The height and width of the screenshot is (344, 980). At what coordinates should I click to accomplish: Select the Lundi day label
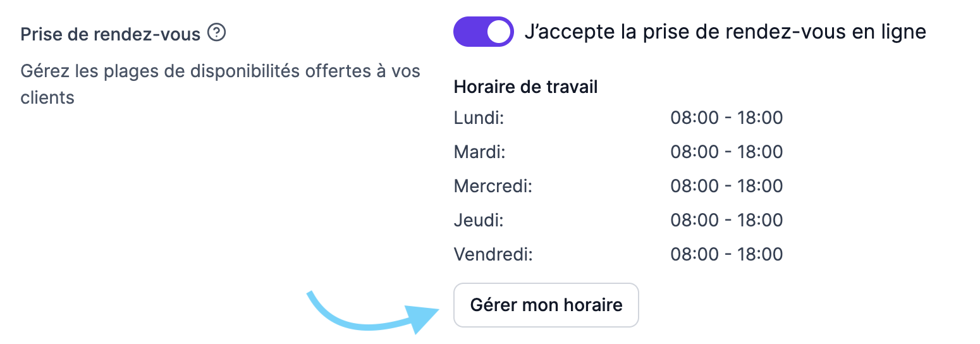point(479,118)
